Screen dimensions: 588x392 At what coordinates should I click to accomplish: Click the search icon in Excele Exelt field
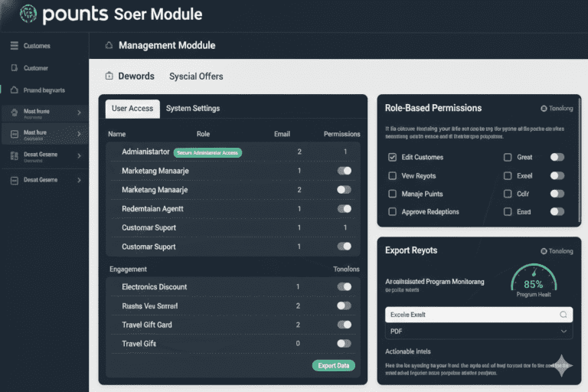563,315
